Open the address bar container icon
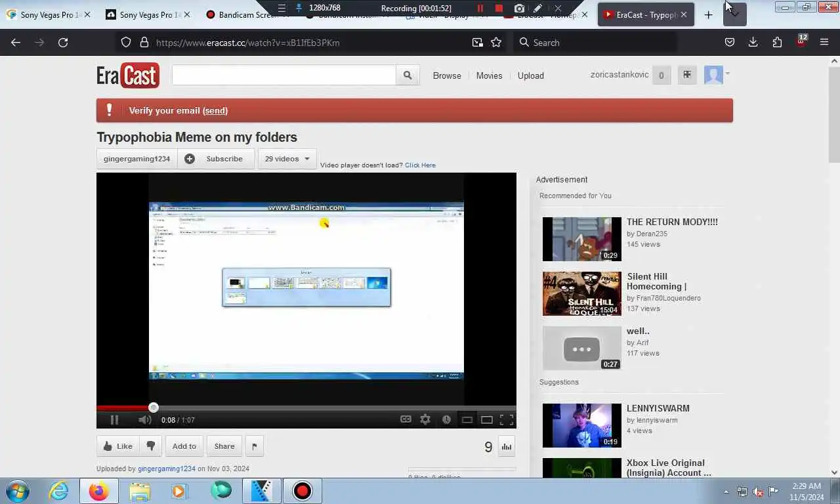 (x=477, y=43)
